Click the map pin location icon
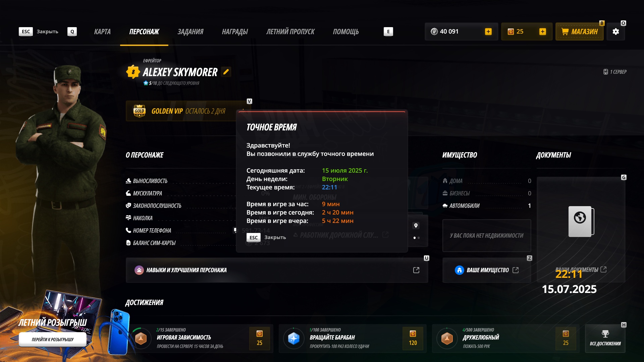The height and width of the screenshot is (362, 644). pyautogui.click(x=416, y=226)
